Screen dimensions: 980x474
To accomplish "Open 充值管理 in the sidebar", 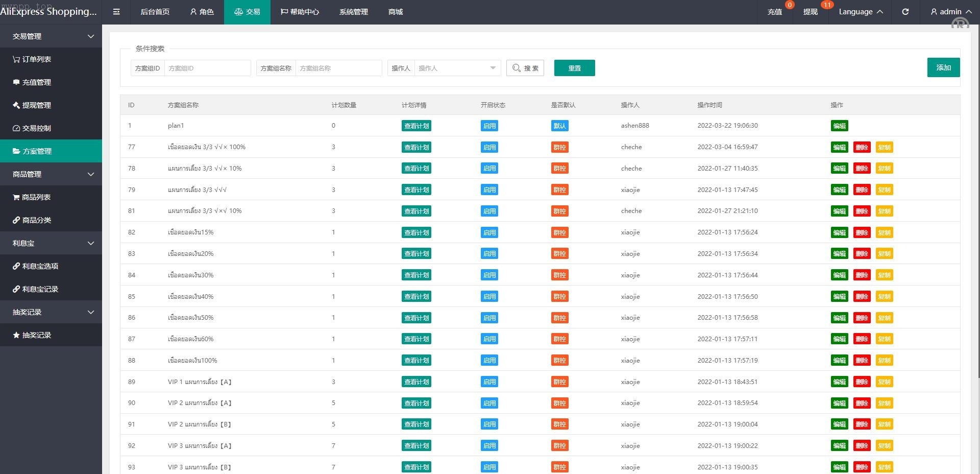I will click(x=36, y=82).
